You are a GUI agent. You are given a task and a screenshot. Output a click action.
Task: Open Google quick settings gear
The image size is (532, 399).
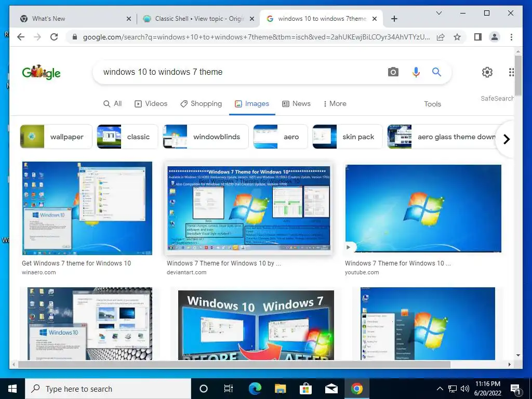(x=487, y=72)
